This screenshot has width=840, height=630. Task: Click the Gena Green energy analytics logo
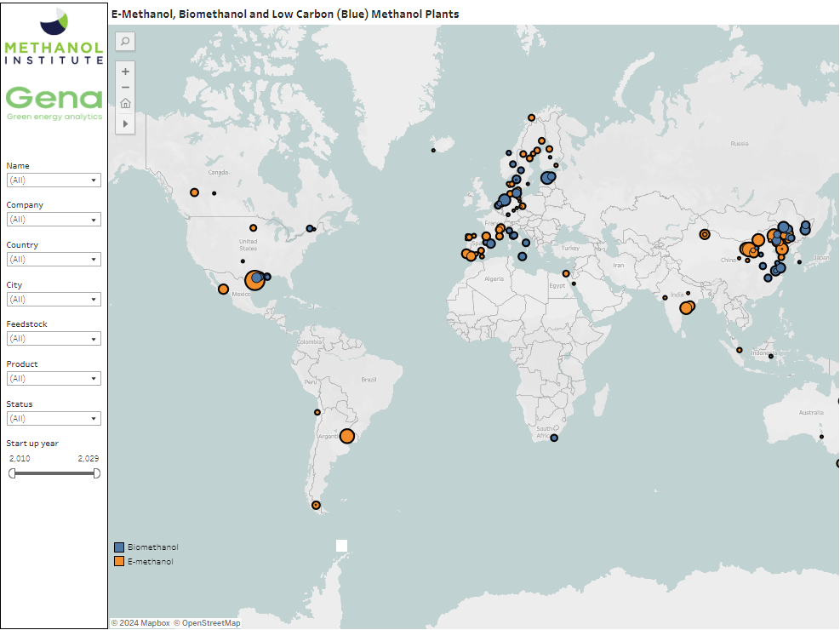click(54, 103)
